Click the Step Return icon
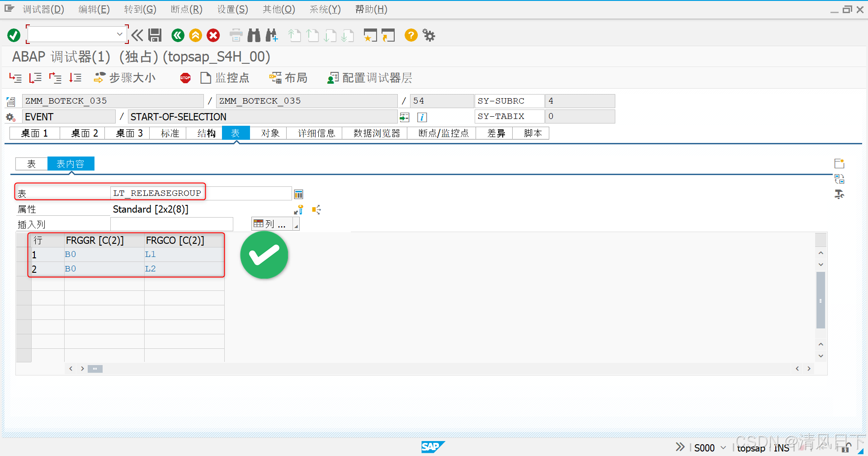 [x=55, y=78]
